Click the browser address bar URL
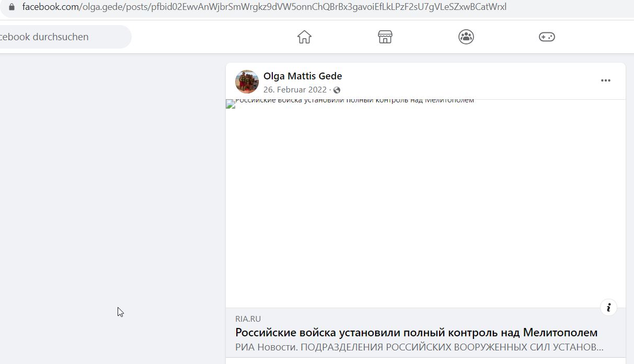The height and width of the screenshot is (364, 634). [x=264, y=7]
